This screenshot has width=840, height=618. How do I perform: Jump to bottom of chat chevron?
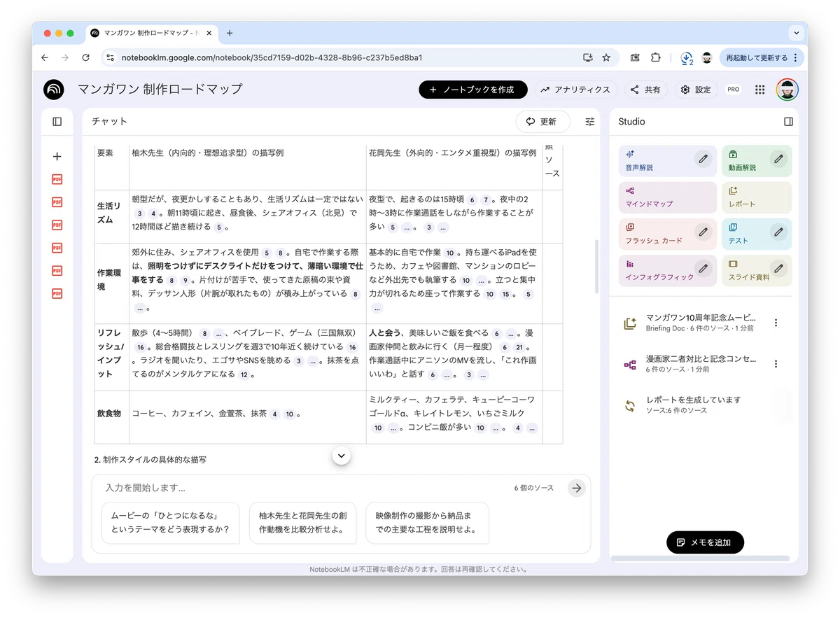click(x=342, y=456)
